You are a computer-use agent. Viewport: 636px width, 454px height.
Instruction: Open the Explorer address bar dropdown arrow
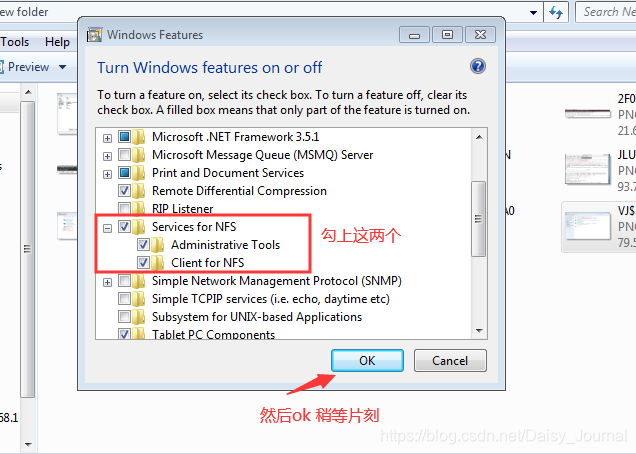point(533,13)
